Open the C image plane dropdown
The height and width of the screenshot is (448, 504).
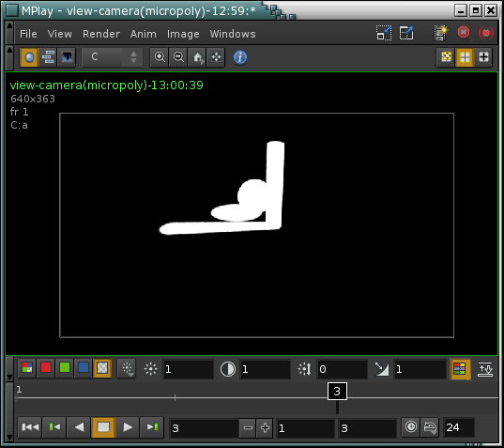(x=112, y=57)
